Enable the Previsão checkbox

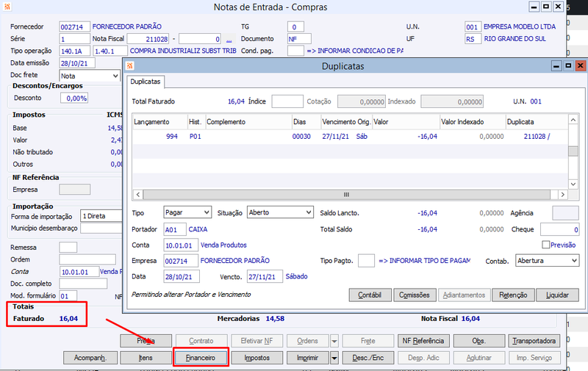pyautogui.click(x=545, y=245)
